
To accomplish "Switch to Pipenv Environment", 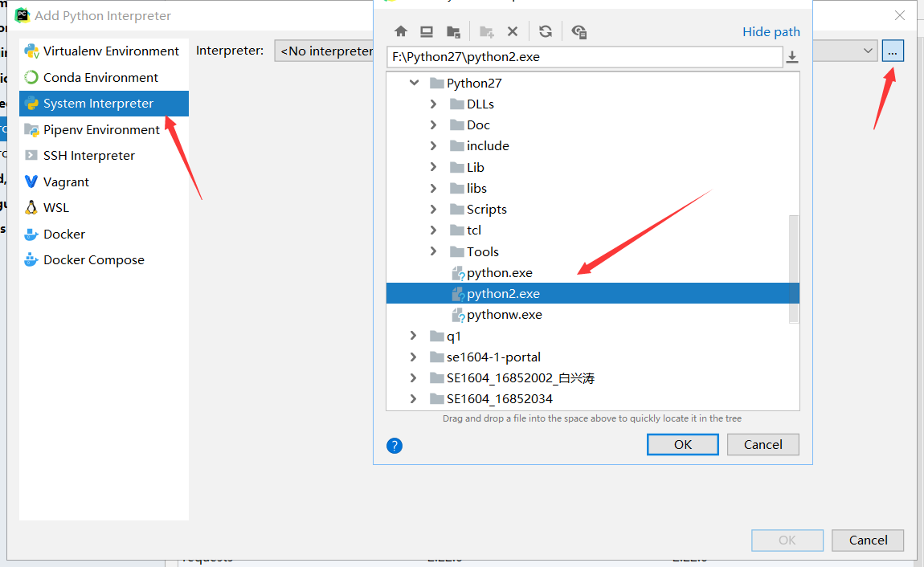I will click(104, 129).
